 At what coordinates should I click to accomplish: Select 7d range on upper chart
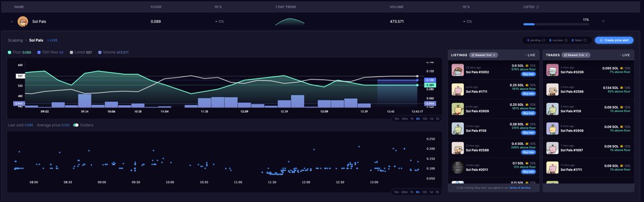tap(437, 118)
